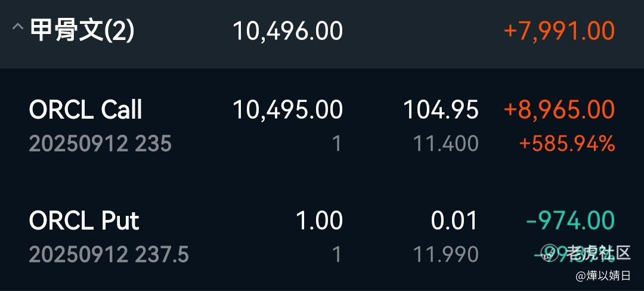Tap ORCL Put market value 1.00
This screenshot has width=644, height=291.
click(319, 221)
